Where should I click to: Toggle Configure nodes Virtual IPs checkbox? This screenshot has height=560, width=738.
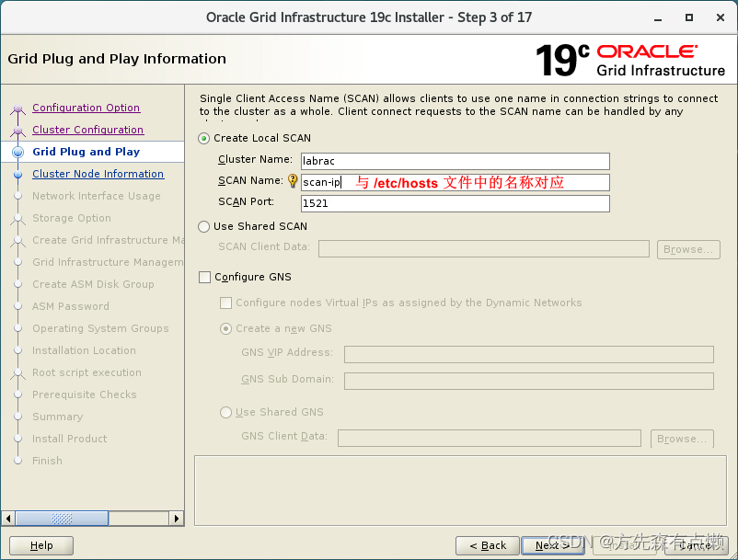pyautogui.click(x=226, y=303)
